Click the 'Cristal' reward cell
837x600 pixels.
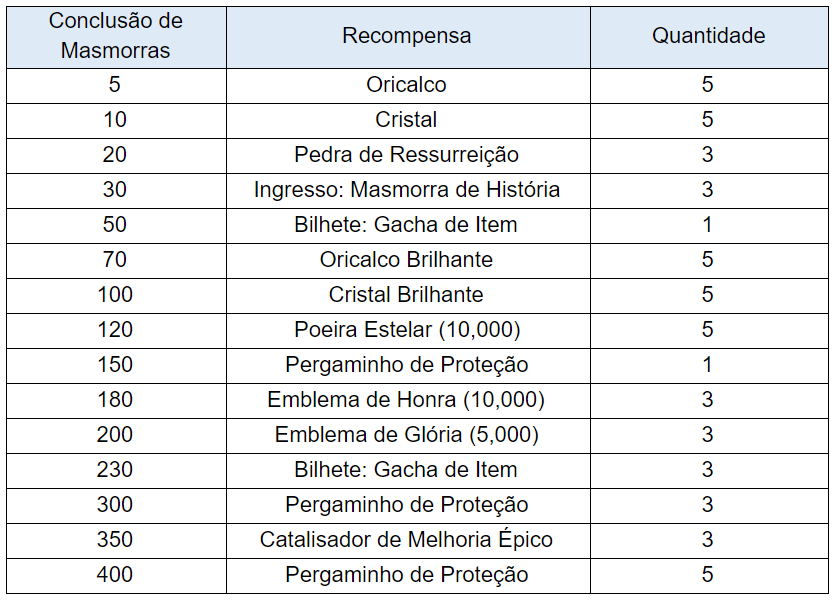(406, 120)
